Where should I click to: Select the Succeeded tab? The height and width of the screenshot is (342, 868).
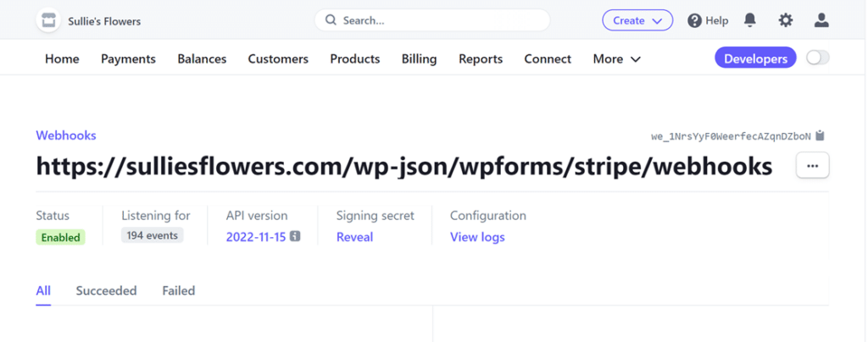[106, 291]
